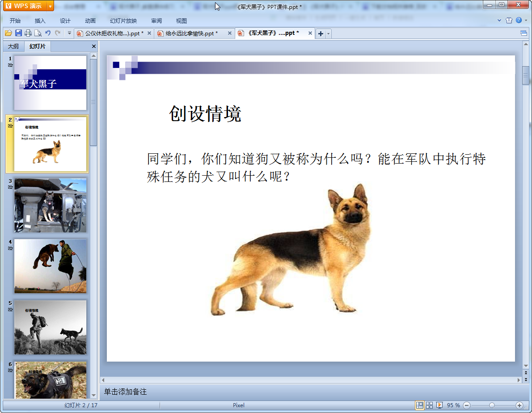Click the animation star icon under slide 3
532x413 pixels.
[10, 187]
